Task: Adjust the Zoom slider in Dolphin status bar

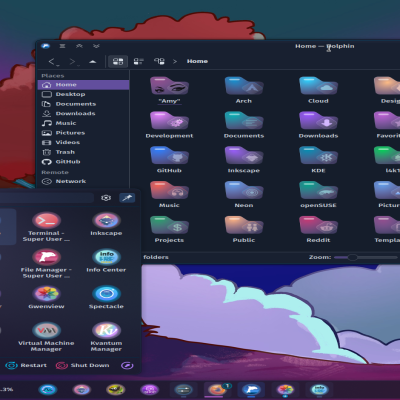Action: tap(366, 257)
